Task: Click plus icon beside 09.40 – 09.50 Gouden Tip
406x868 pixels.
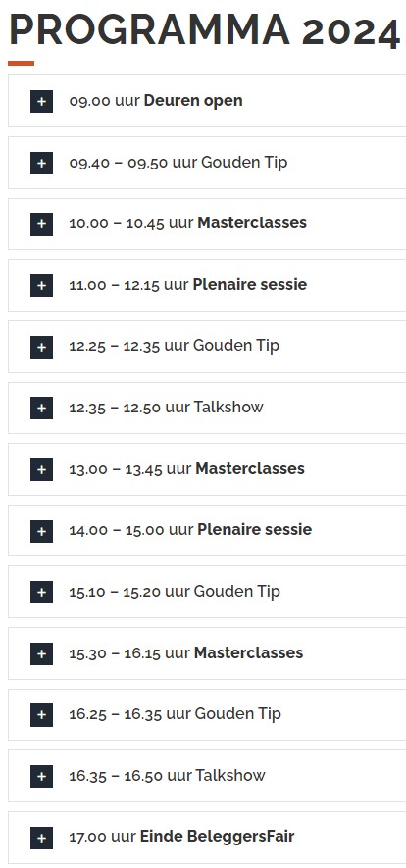Action: coord(41,163)
